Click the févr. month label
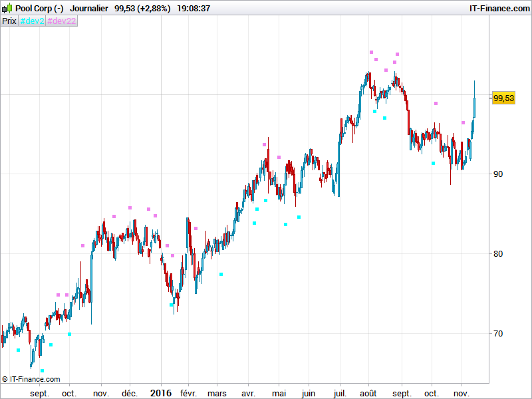The image size is (532, 399). pyautogui.click(x=188, y=393)
